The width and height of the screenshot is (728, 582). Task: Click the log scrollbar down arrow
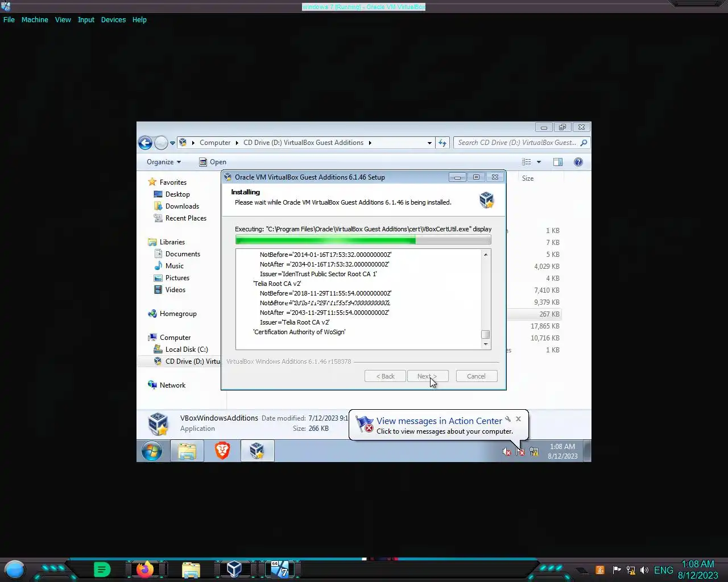pos(486,344)
